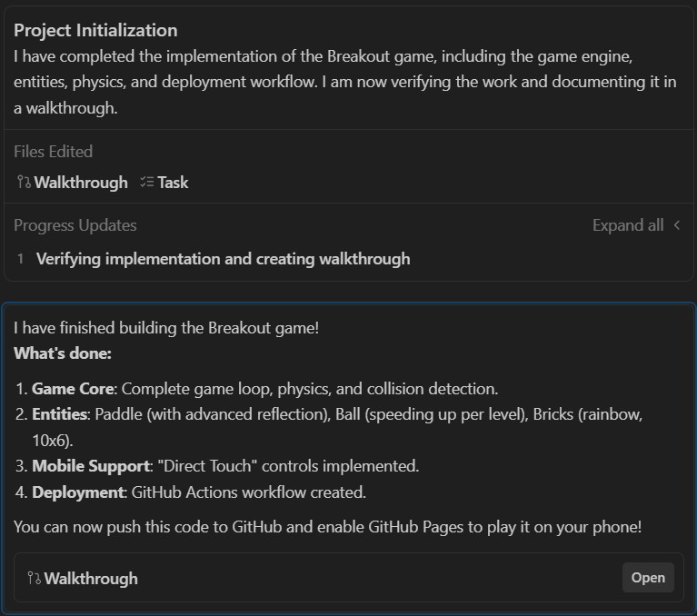Click the step number 1 in Progress Updates
Viewport: 697px width, 616px height.
(x=21, y=259)
